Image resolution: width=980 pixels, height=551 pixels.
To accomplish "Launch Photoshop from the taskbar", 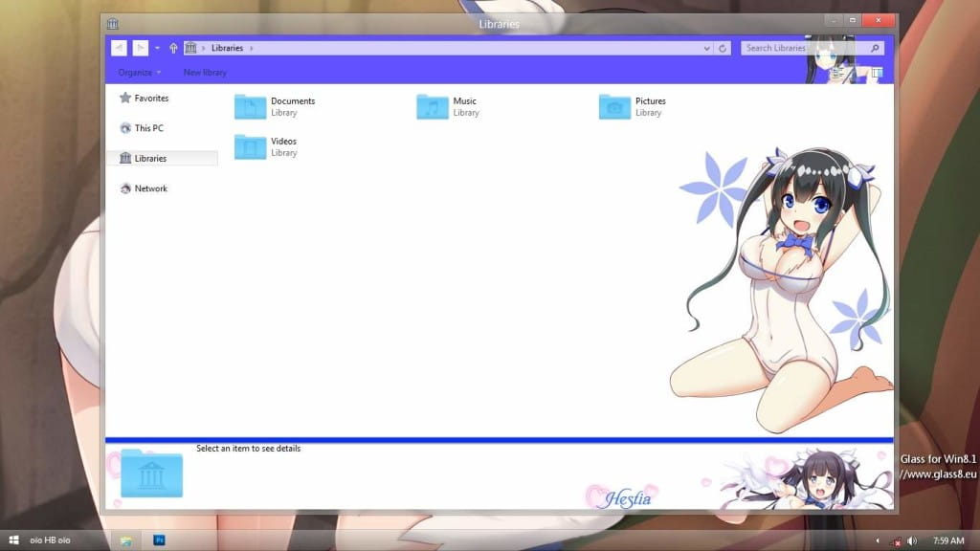I will point(159,539).
